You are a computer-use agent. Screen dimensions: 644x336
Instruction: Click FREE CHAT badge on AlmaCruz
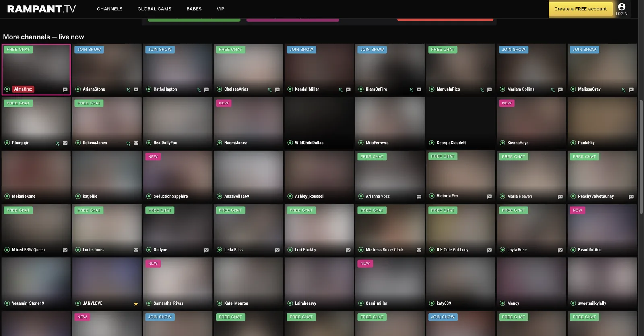click(18, 50)
